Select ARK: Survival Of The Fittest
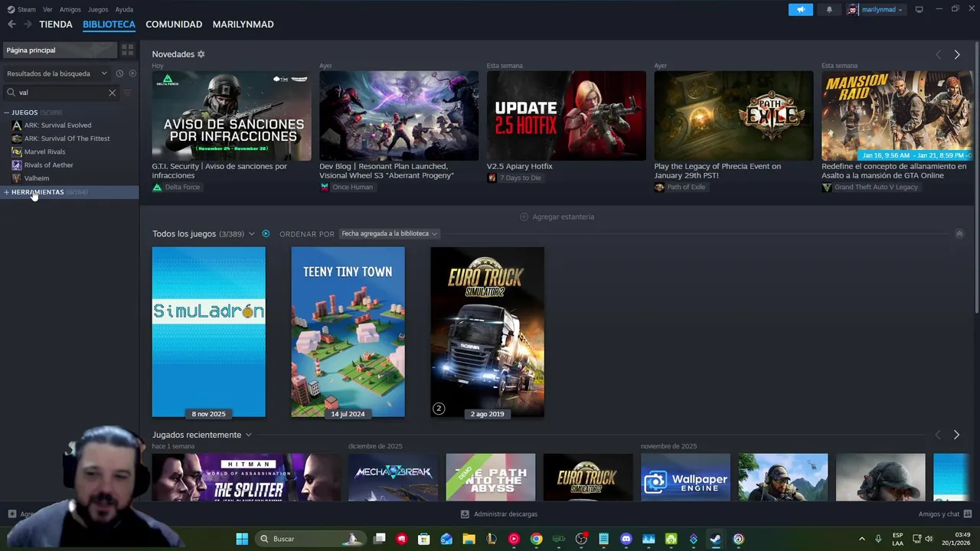 click(67, 139)
